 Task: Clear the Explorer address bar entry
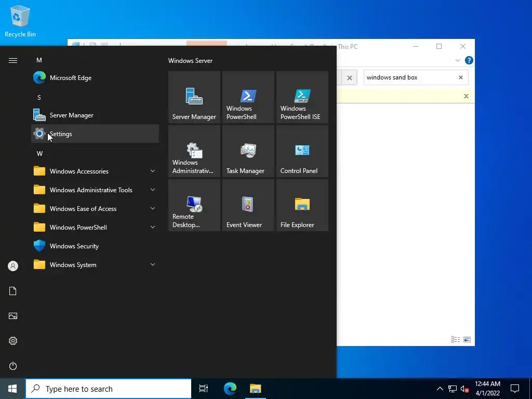(350, 78)
